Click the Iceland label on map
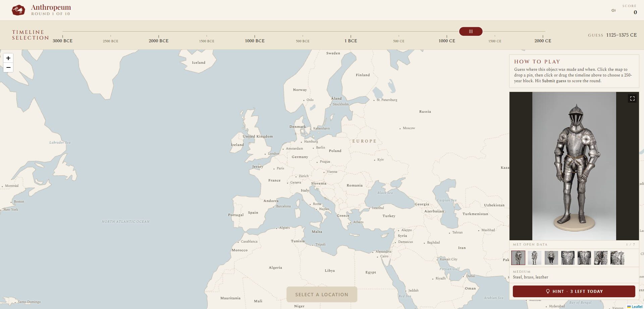Image resolution: width=644 pixels, height=309 pixels. [199, 62]
